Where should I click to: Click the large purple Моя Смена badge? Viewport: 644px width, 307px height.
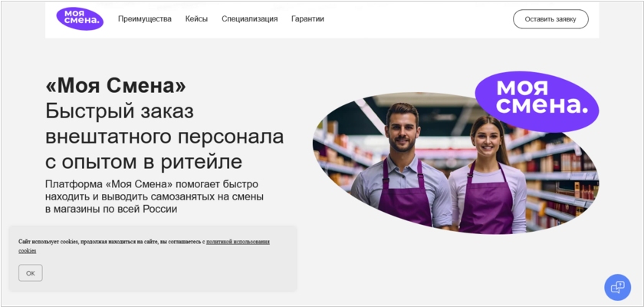click(x=537, y=102)
